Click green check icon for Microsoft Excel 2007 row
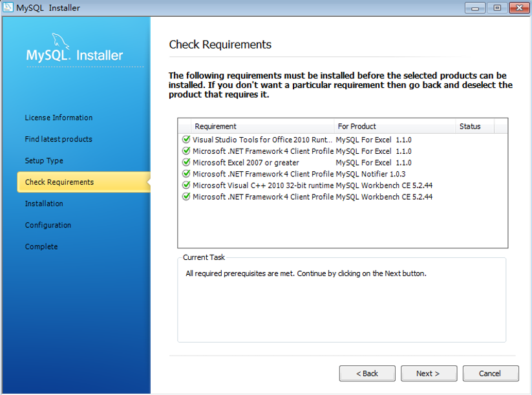Viewport: 532px width, 395px height. (x=186, y=162)
